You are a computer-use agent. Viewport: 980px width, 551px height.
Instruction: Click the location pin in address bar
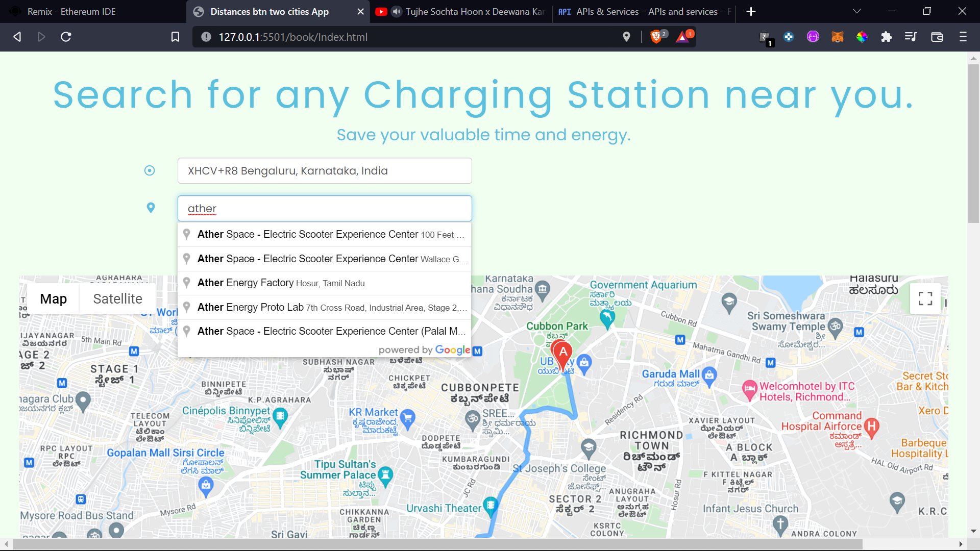[x=626, y=37]
